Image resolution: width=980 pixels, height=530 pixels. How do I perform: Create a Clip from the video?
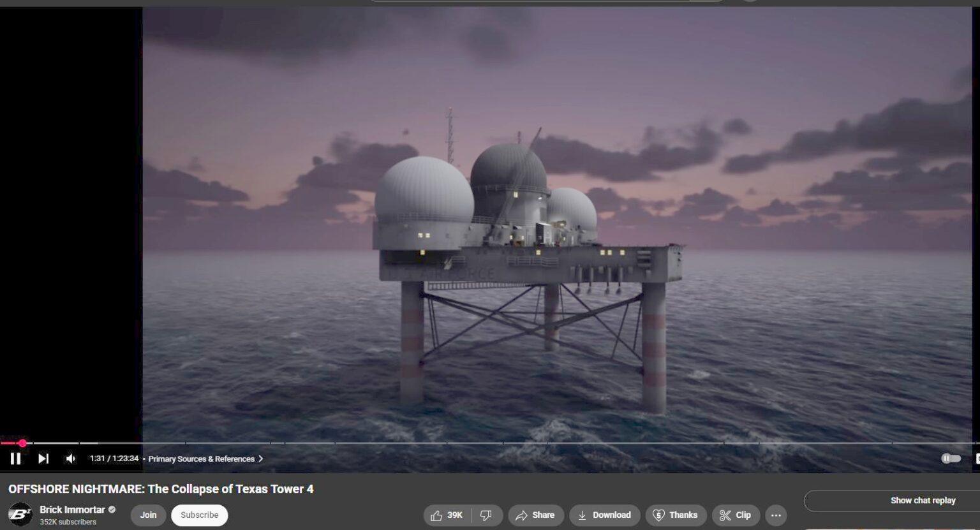click(736, 515)
